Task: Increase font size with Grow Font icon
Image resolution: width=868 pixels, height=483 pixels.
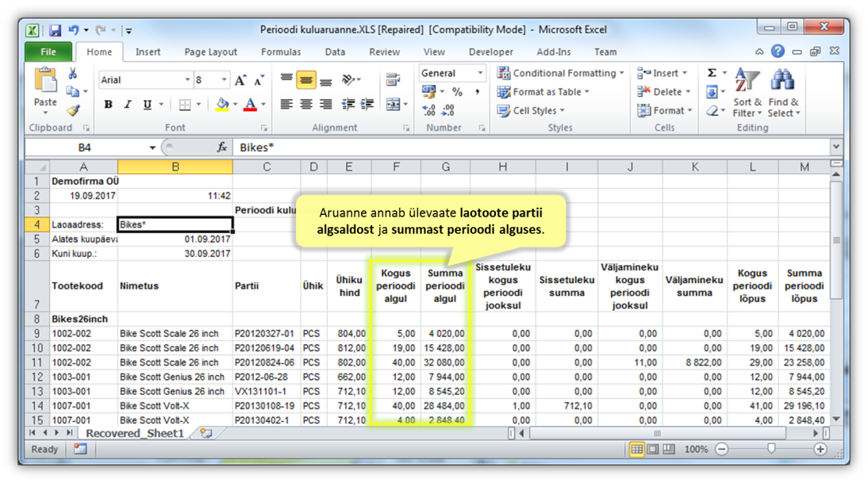Action: [x=240, y=80]
